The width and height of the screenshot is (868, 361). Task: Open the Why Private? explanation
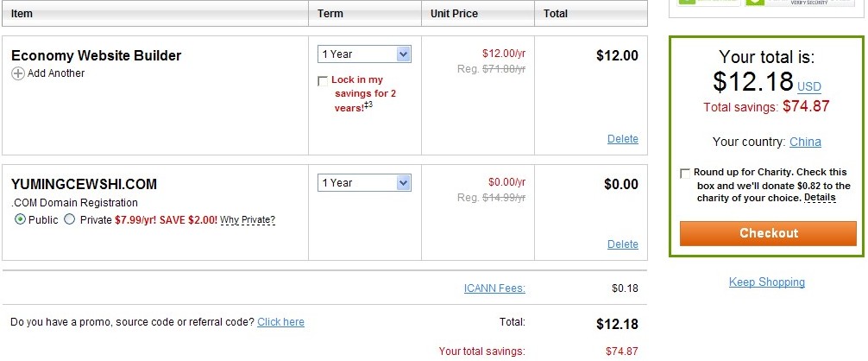tap(248, 220)
